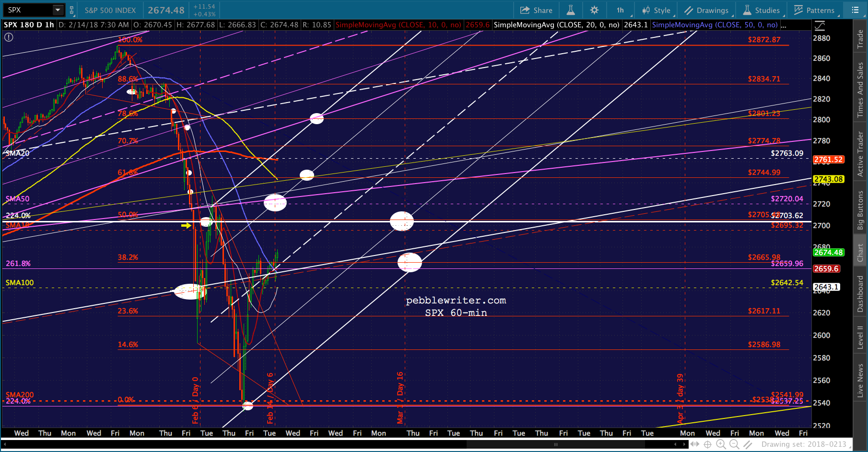Click the active drawing tool double-slash icon

coord(748,444)
